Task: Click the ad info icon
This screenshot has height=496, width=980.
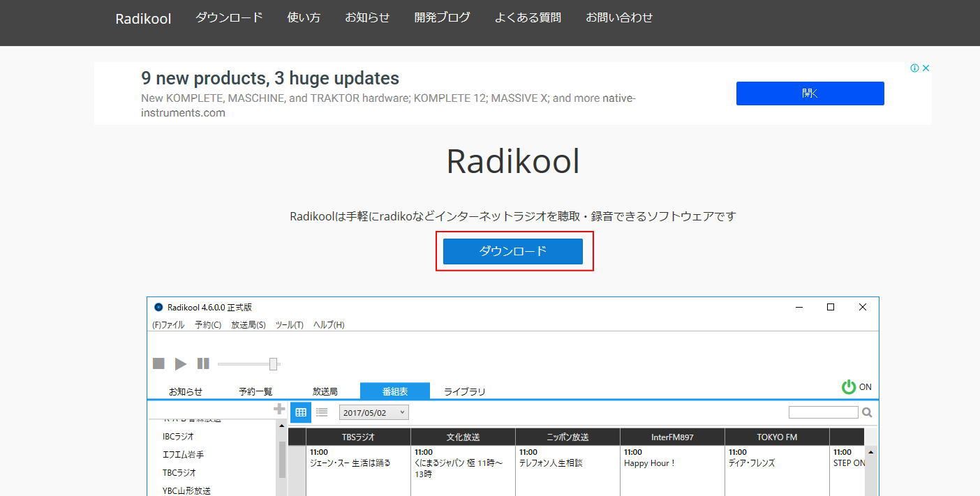Action: tap(914, 68)
